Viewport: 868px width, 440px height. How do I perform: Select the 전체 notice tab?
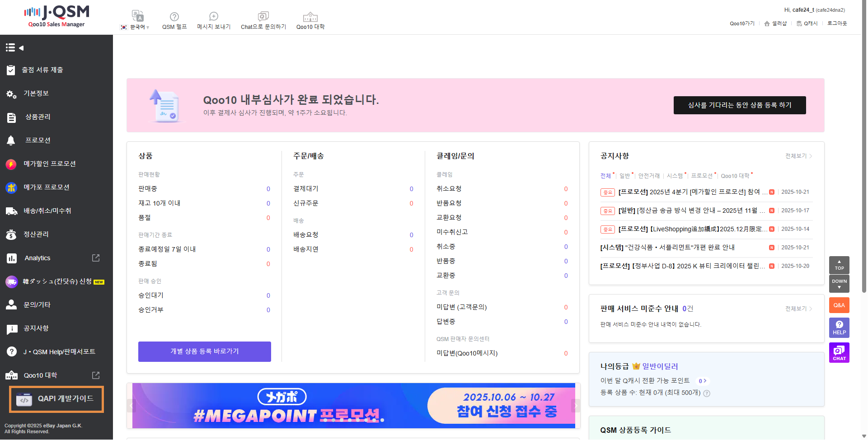(x=605, y=176)
